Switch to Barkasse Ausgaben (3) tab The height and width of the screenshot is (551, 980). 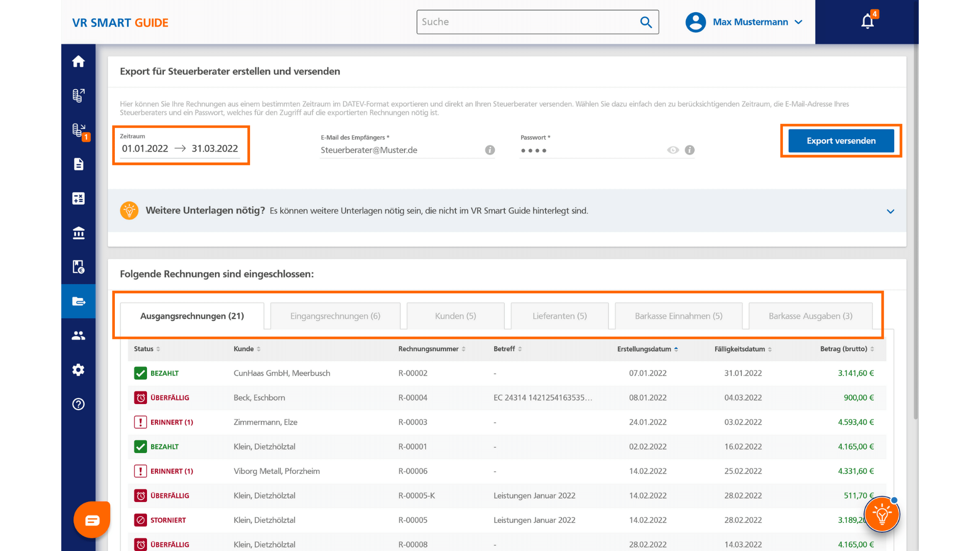click(811, 316)
